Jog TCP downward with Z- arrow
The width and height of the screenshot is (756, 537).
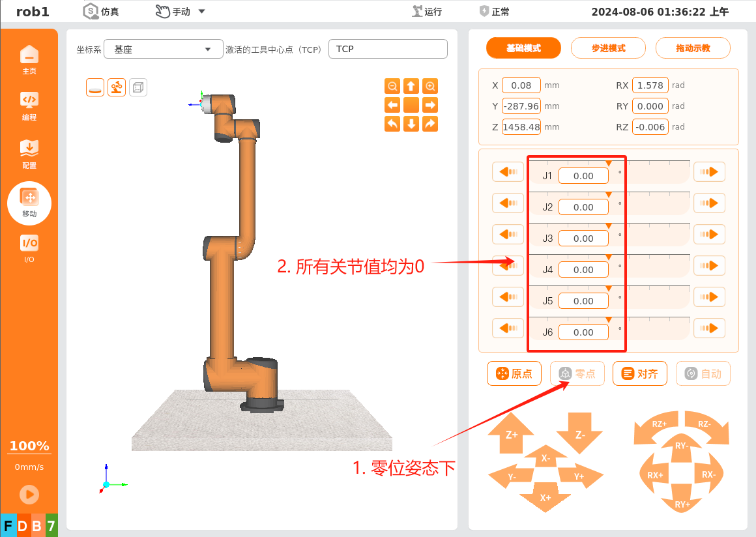[x=579, y=433]
